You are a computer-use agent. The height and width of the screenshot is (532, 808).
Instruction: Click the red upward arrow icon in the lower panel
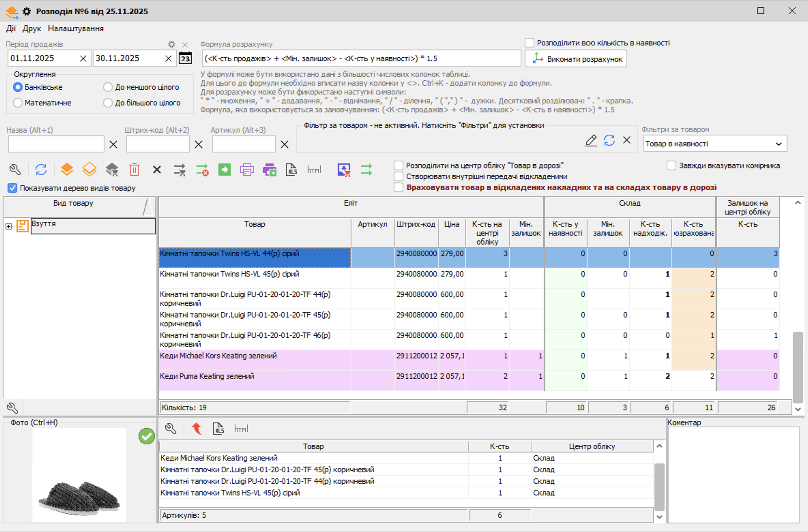(x=197, y=428)
